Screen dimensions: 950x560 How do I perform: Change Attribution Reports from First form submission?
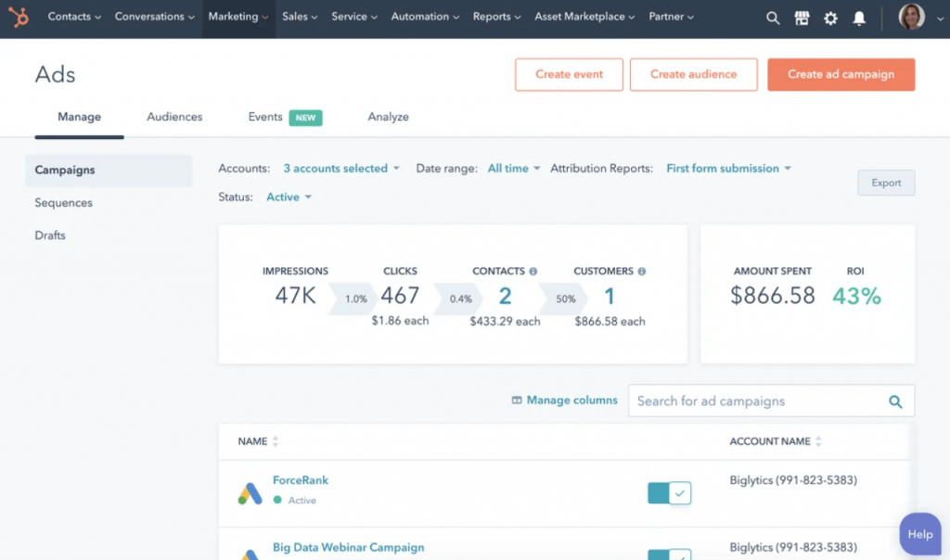[727, 168]
